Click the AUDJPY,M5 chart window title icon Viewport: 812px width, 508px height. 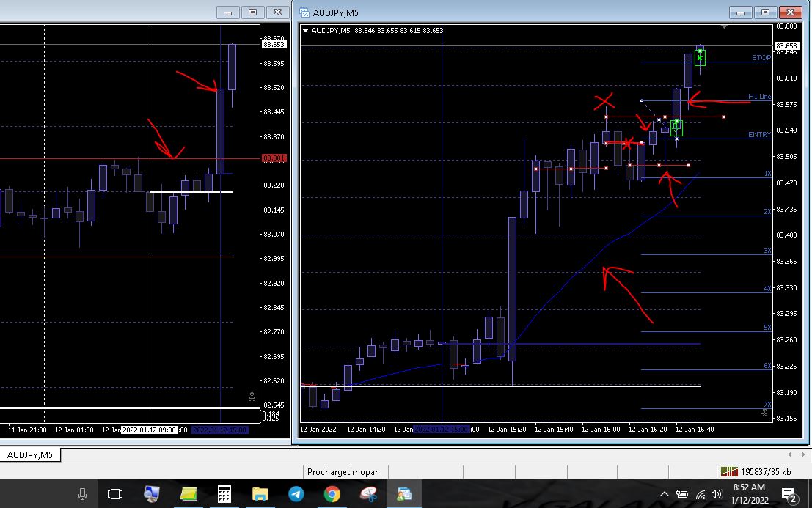click(304, 12)
